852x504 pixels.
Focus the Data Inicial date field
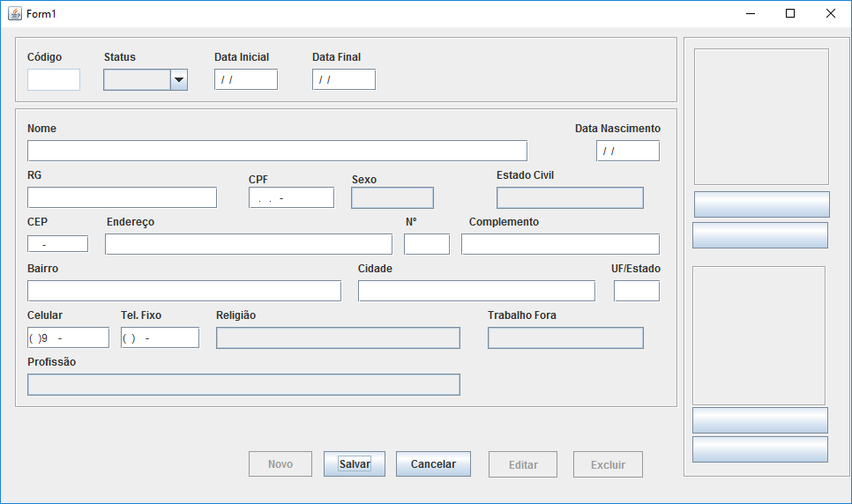pyautogui.click(x=246, y=80)
